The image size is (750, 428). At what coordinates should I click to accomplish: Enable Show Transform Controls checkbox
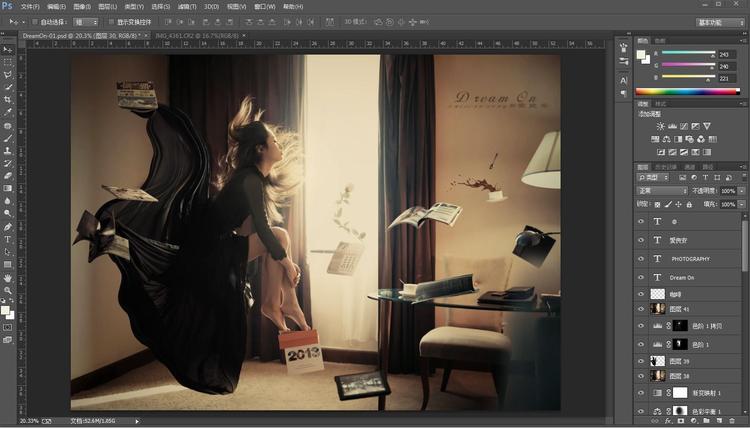(110, 21)
